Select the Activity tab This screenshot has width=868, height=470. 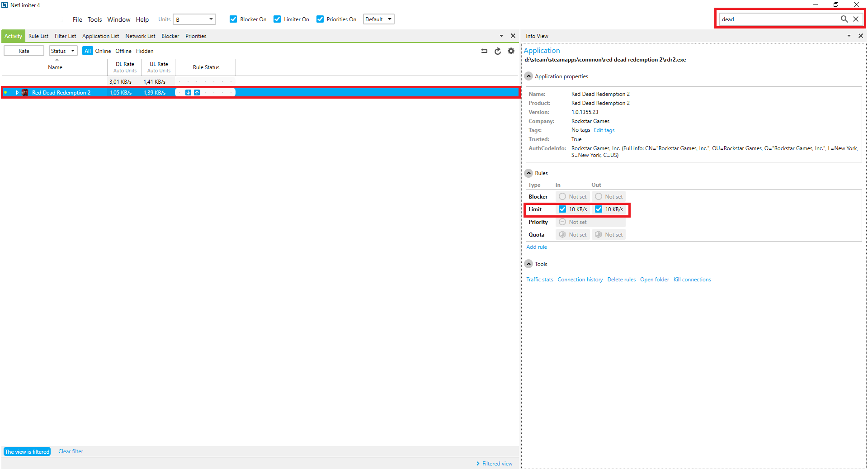click(13, 36)
